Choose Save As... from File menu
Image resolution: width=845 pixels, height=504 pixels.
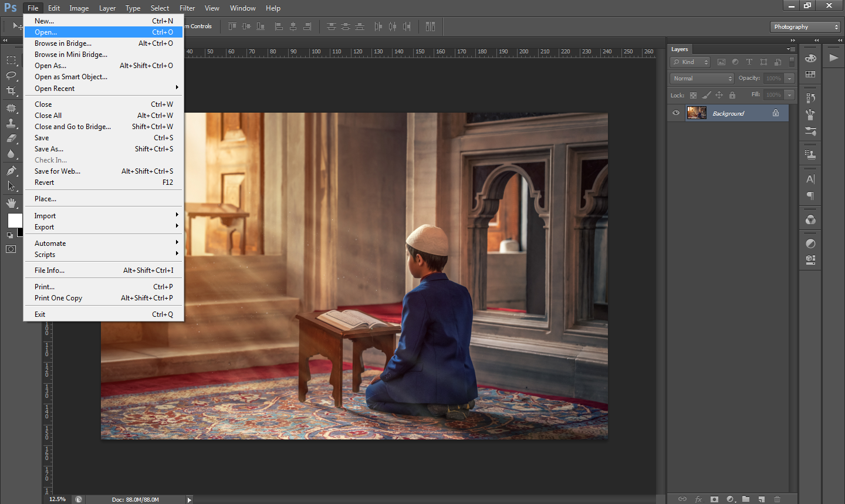(x=49, y=149)
